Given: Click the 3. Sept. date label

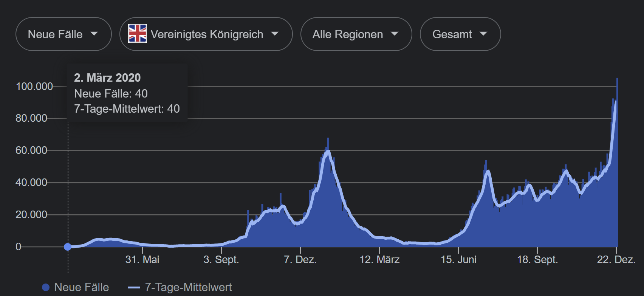Looking at the screenshot, I should [221, 260].
